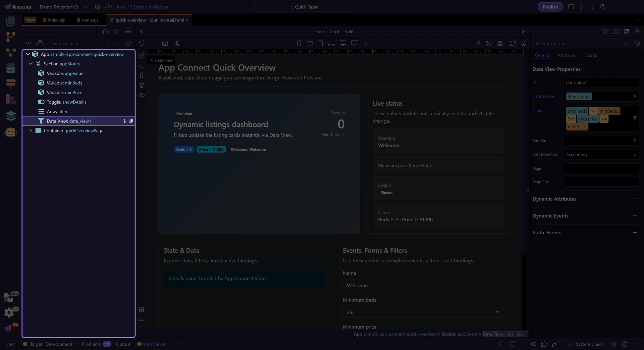Click Install 1 Extension Update link
The width and height of the screenshot is (644, 350).
[143, 7]
